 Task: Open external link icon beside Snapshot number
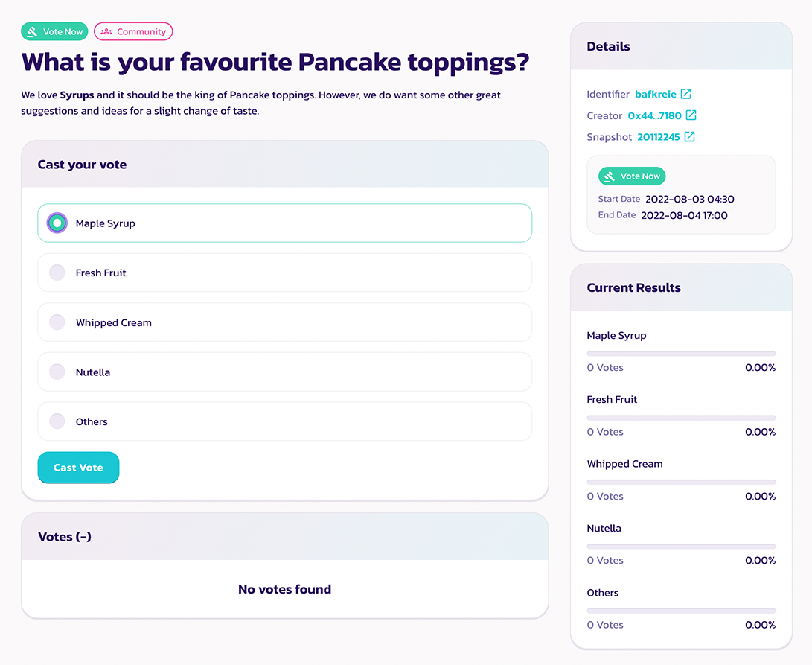(690, 137)
